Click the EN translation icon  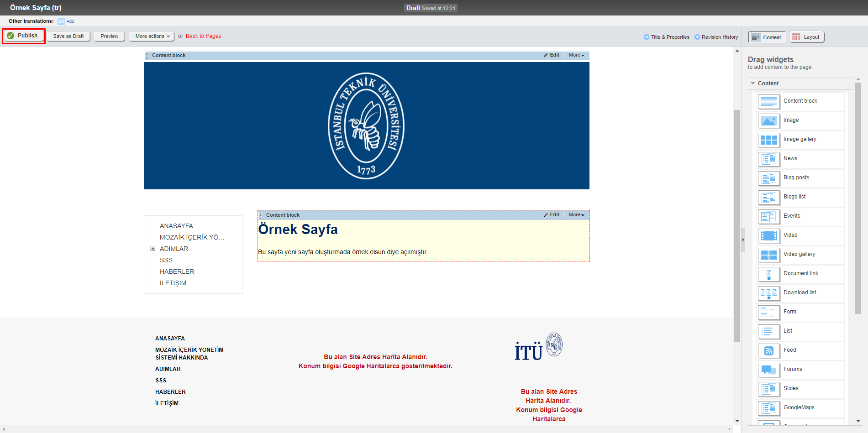tap(61, 21)
